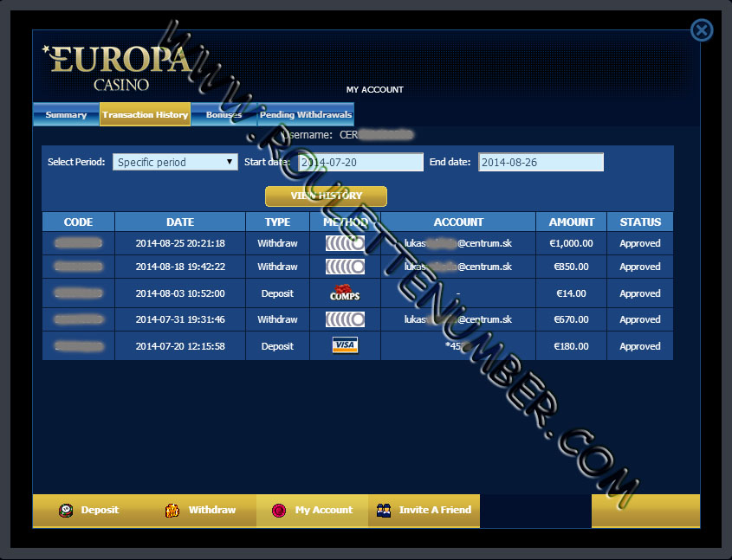Click the CODE column header
Screen dimensions: 732x560
click(79, 222)
